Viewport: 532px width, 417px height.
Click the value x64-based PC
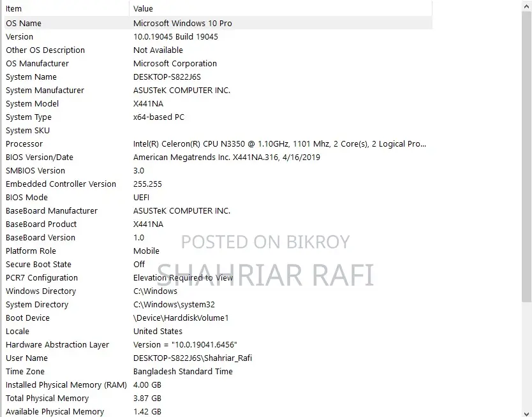point(159,117)
